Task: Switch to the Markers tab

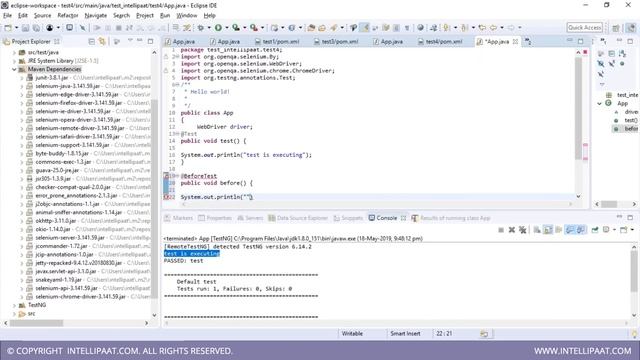Action: 178,218
